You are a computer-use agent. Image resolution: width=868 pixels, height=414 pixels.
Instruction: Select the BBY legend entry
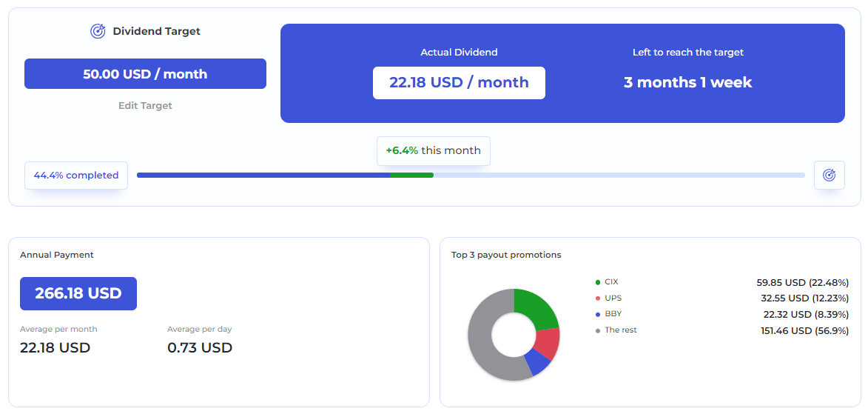(608, 314)
